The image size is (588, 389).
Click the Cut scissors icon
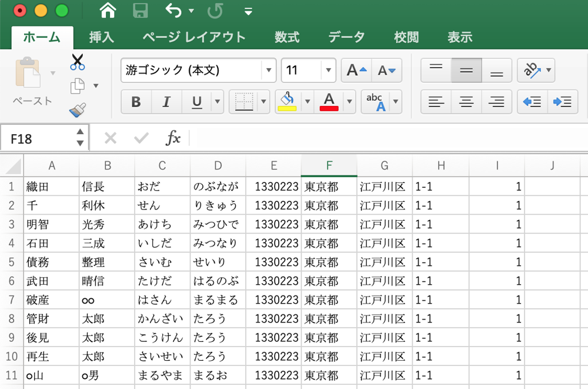tap(78, 61)
